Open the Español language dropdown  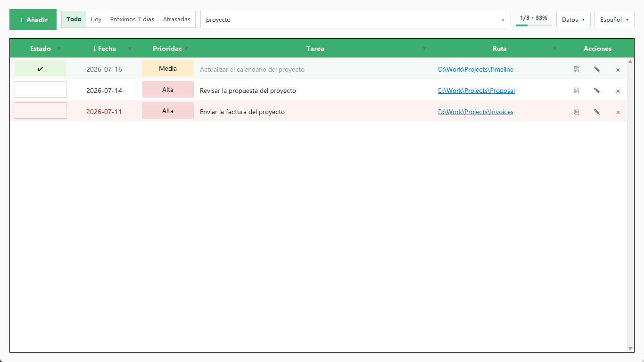614,20
